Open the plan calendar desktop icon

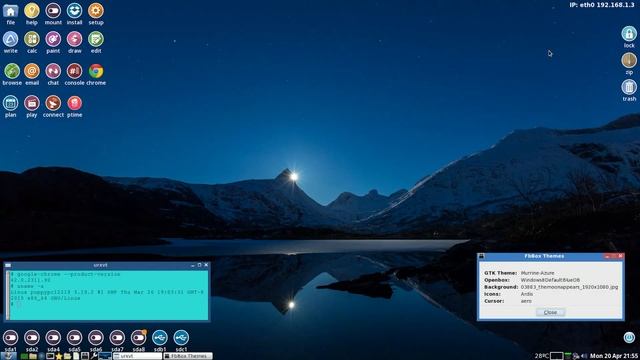[x=11, y=103]
